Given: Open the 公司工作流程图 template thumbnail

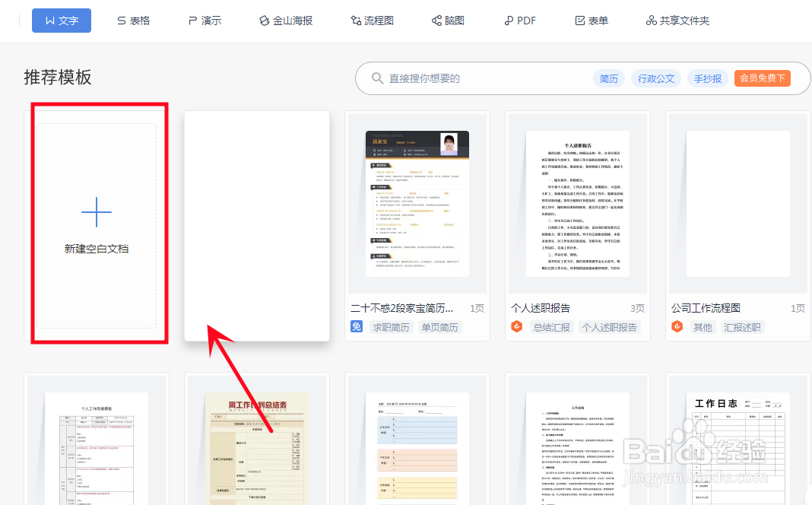Looking at the screenshot, I should click(738, 204).
